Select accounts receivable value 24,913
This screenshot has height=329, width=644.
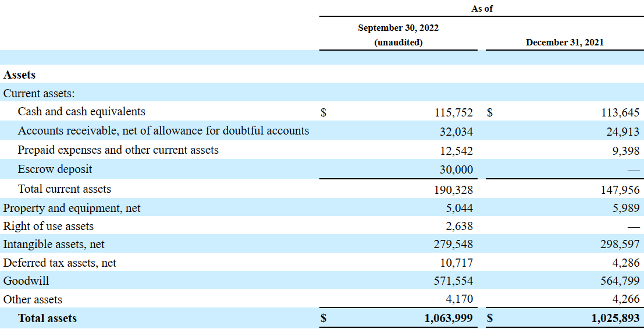point(622,132)
